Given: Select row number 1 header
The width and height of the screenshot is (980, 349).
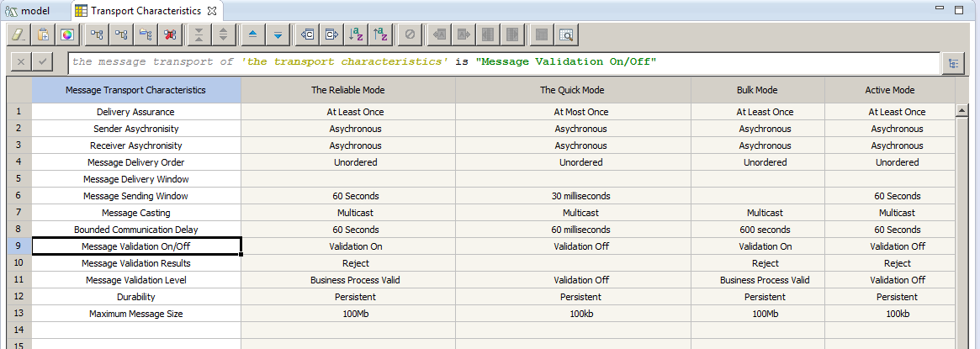Looking at the screenshot, I should pyautogui.click(x=19, y=112).
